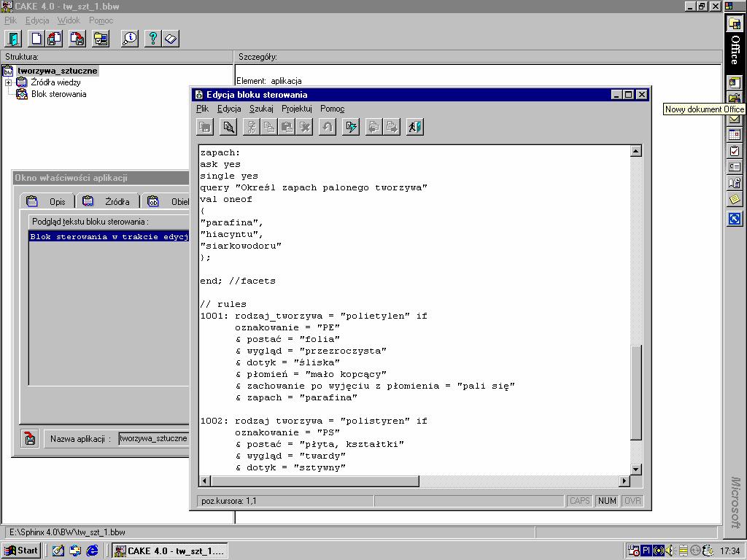Click the editor's vertical scrollbar thumb

pos(636,393)
